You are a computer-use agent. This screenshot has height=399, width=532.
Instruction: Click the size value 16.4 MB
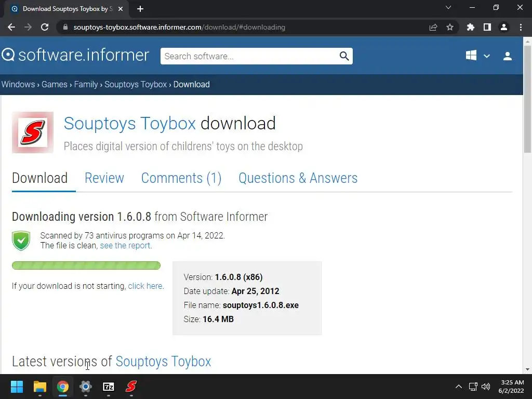point(218,319)
